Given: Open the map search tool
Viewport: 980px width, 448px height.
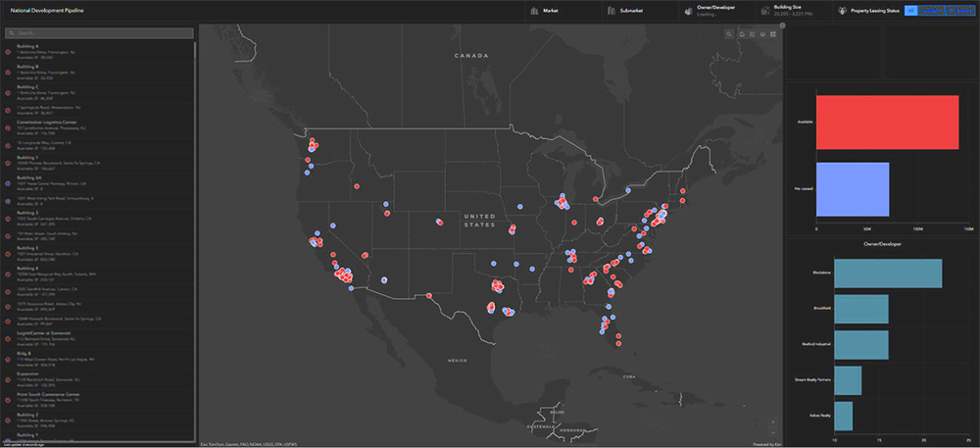Looking at the screenshot, I should (x=729, y=34).
